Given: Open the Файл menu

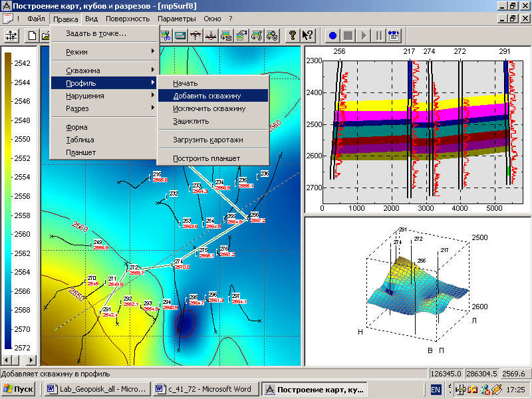Looking at the screenshot, I should coord(36,19).
